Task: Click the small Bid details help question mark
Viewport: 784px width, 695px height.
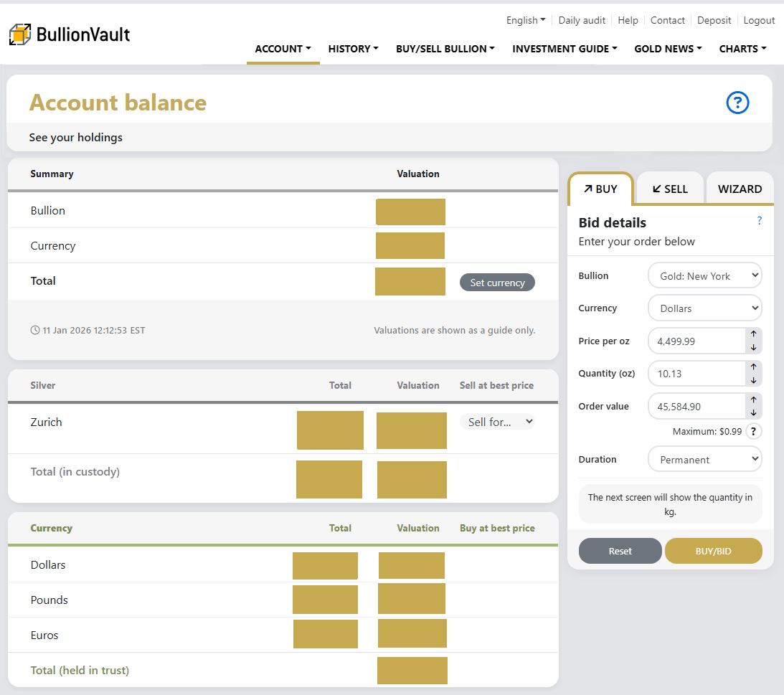Action: (760, 221)
